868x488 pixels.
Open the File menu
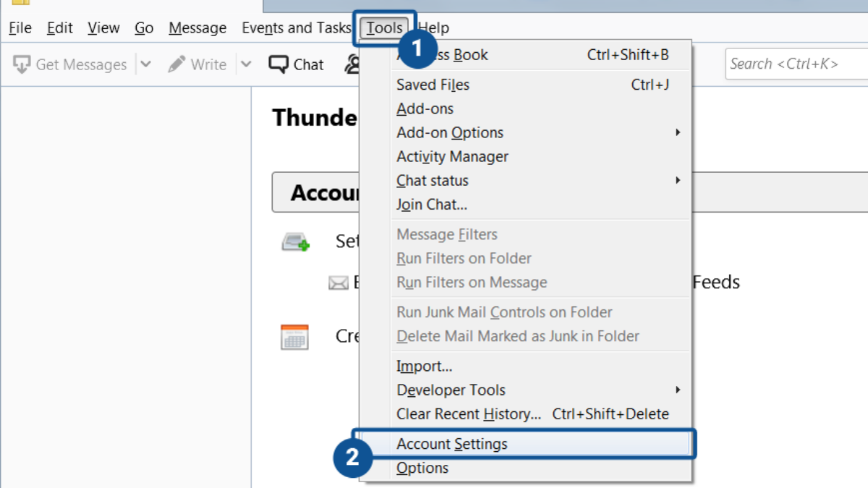[x=20, y=28]
